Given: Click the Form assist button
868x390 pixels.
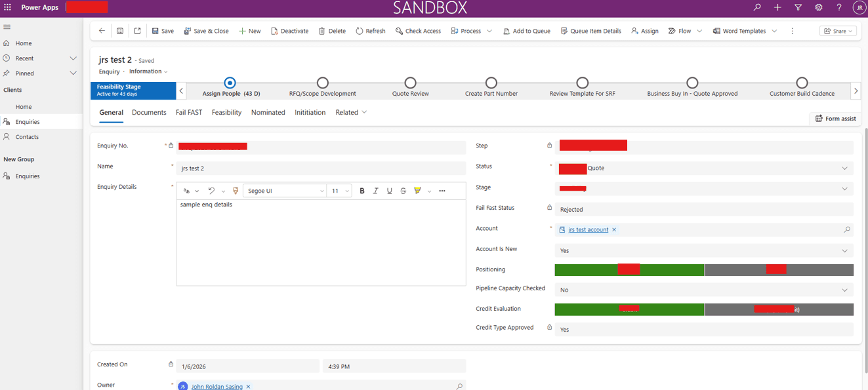Looking at the screenshot, I should tap(835, 118).
